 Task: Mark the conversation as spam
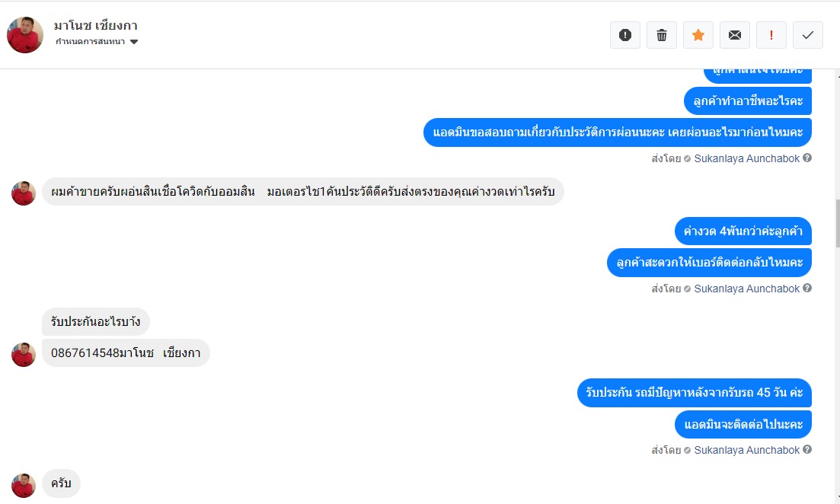pos(625,35)
